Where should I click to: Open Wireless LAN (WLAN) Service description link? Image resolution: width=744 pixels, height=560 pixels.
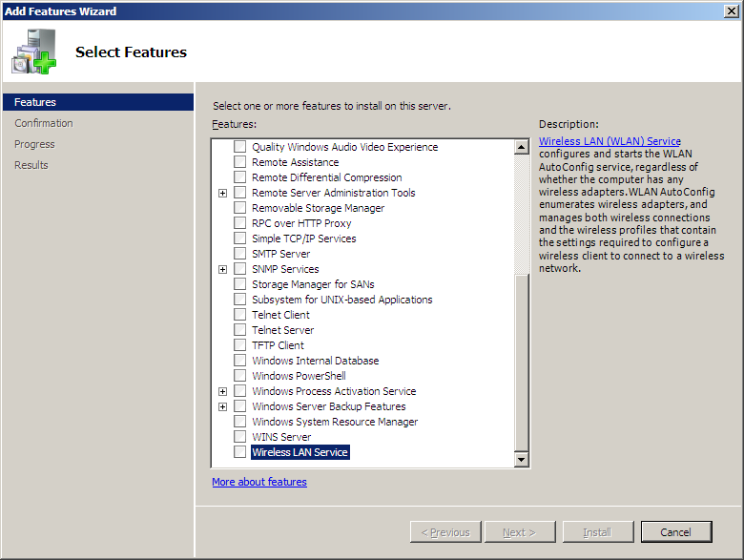pos(610,141)
